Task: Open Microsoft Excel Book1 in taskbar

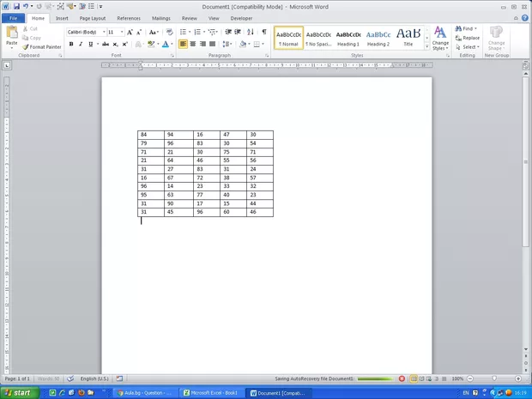Action: coord(211,392)
